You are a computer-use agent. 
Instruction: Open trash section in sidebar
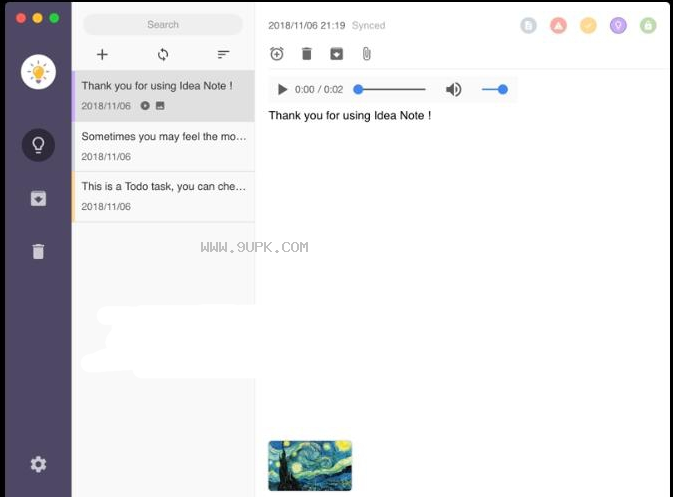point(38,252)
